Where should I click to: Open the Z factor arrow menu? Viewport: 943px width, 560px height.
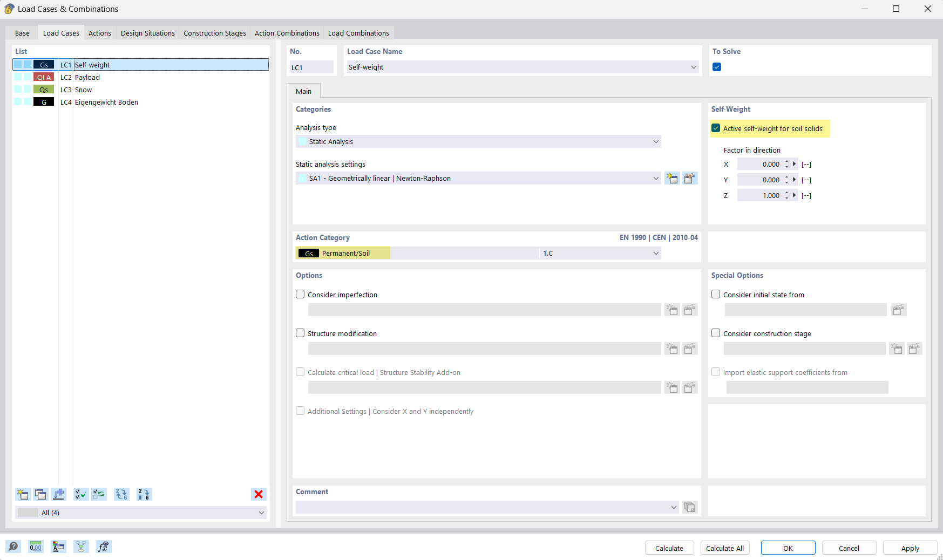(795, 195)
